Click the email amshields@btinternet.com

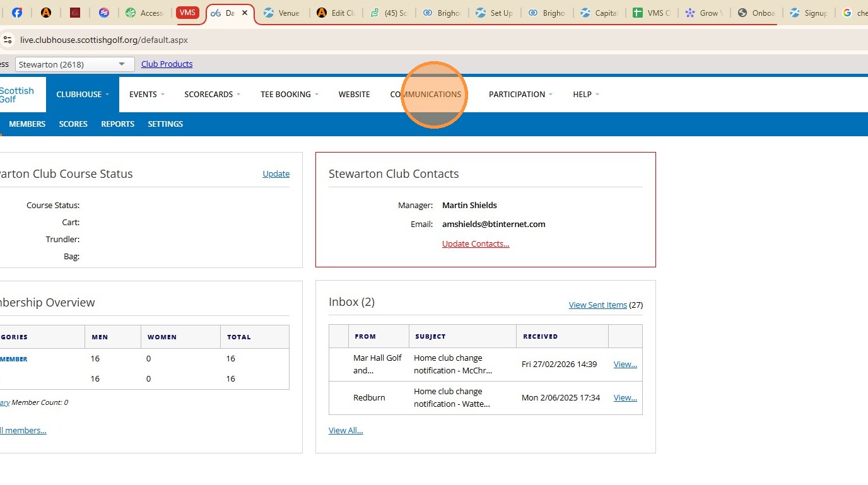click(x=494, y=225)
